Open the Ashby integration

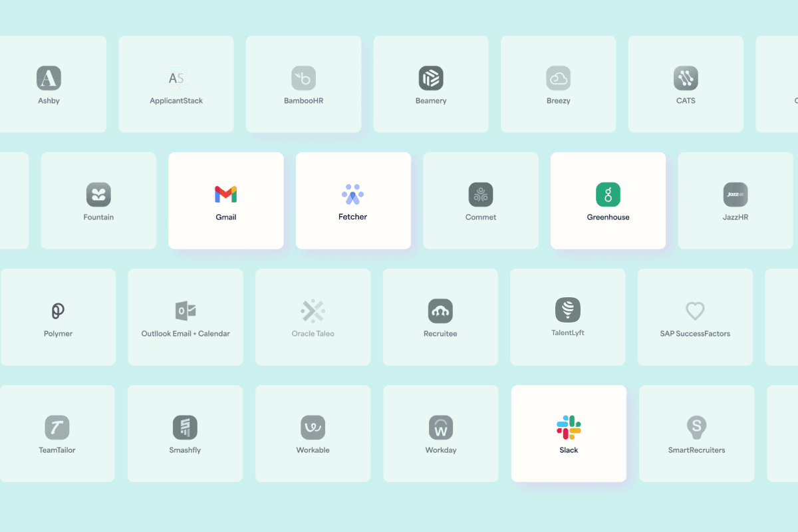pyautogui.click(x=48, y=76)
